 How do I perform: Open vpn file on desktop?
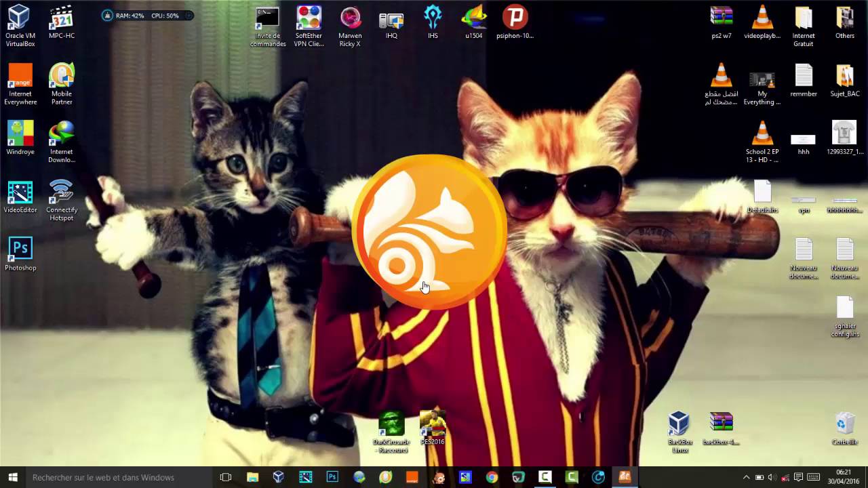804,205
